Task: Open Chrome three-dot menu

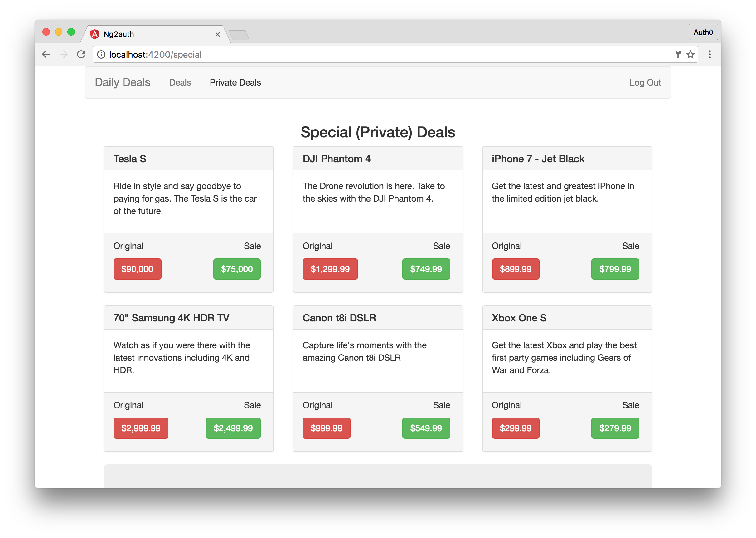Action: 709,54
